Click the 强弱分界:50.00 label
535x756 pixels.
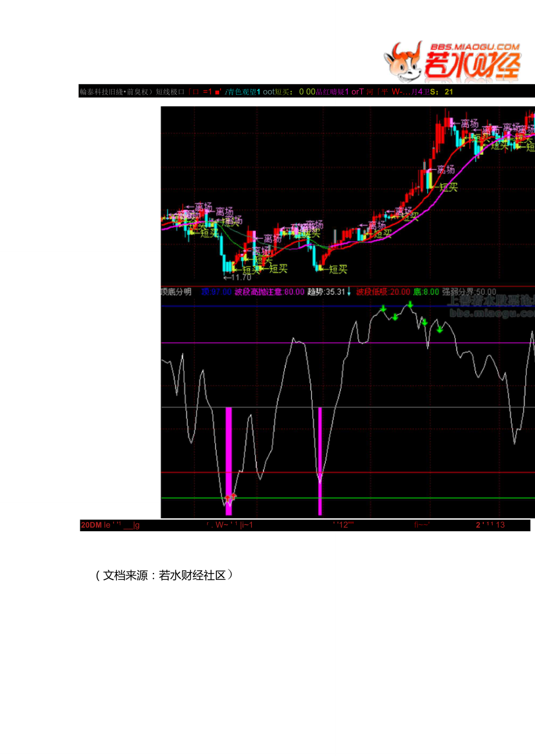tap(469, 292)
